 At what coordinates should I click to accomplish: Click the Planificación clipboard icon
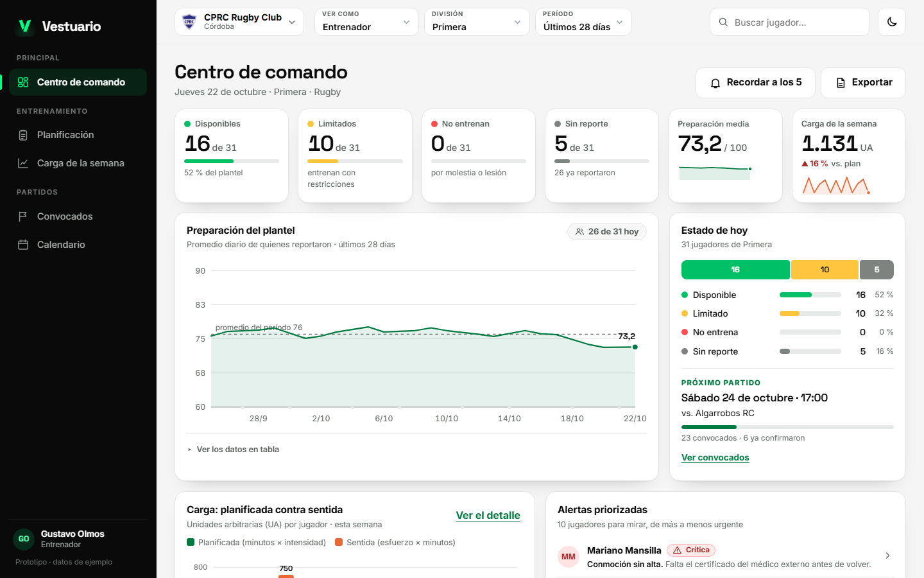23,135
